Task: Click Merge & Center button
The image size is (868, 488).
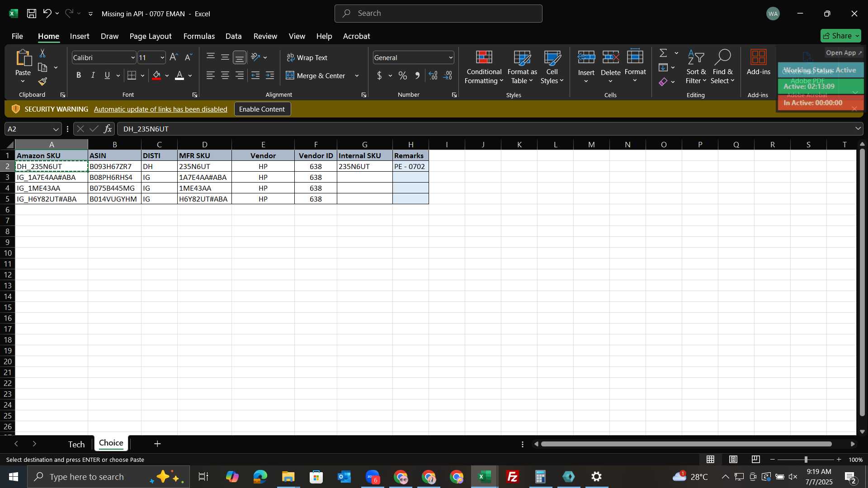Action: [316, 76]
